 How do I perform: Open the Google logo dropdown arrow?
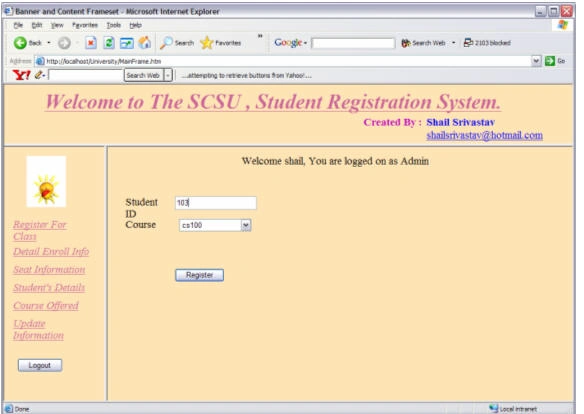tap(305, 43)
